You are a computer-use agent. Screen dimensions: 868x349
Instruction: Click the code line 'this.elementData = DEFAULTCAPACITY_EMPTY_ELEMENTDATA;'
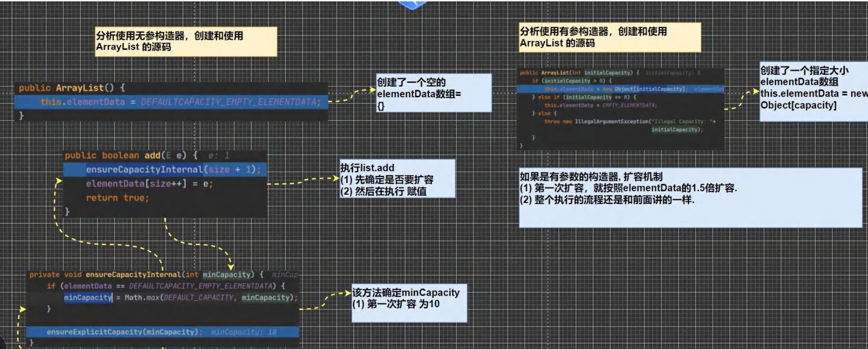point(180,102)
